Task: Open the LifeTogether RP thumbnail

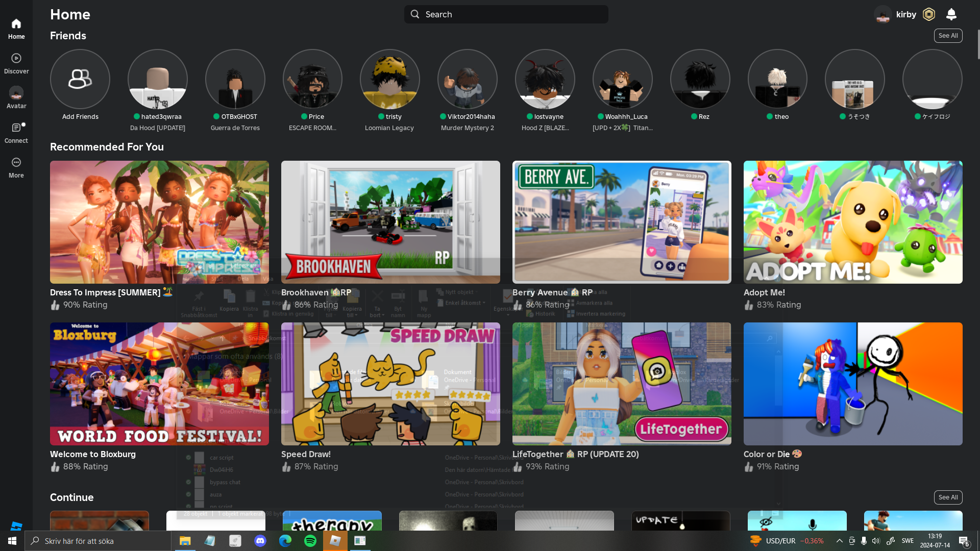Action: (x=622, y=384)
